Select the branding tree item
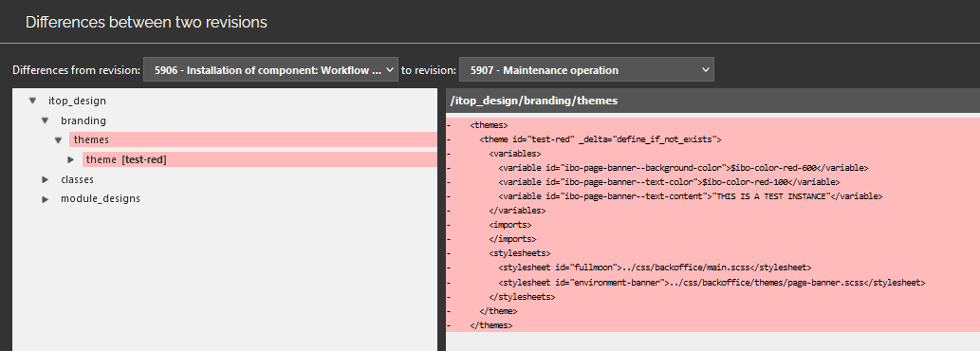The width and height of the screenshot is (980, 351). tap(83, 120)
